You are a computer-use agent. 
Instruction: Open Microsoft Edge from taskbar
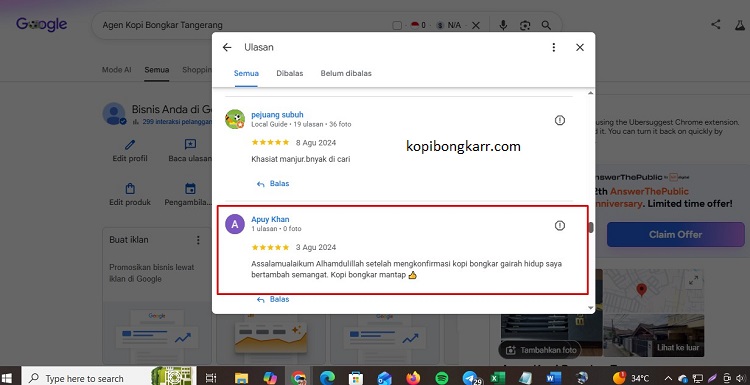click(x=327, y=378)
